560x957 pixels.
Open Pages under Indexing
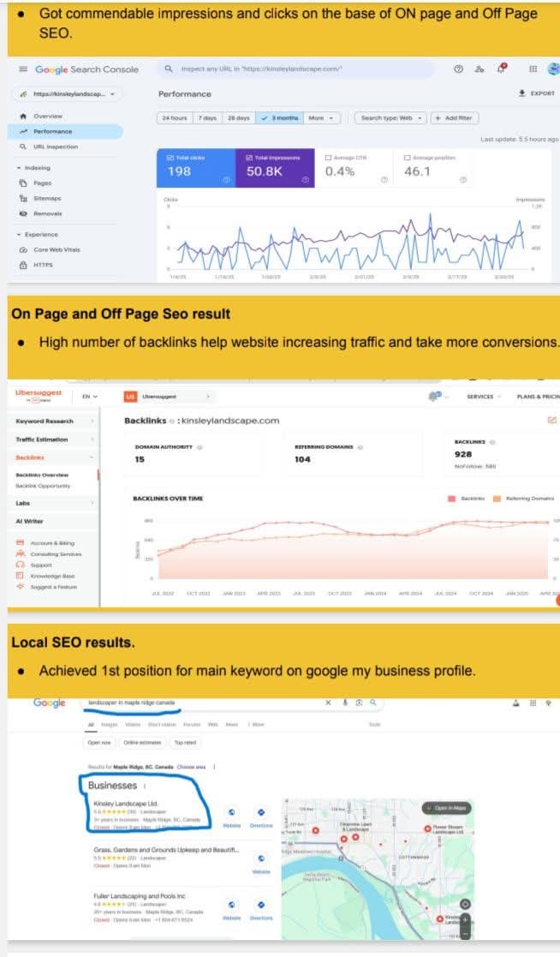[35, 183]
